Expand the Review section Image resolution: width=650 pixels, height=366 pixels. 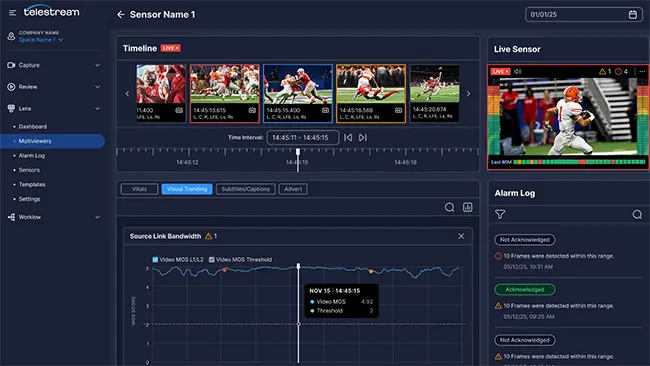(x=97, y=87)
